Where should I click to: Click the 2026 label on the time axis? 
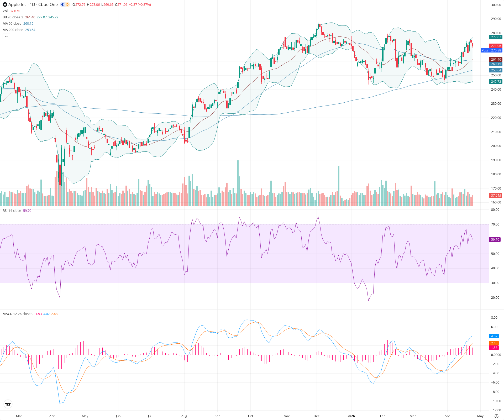[x=351, y=416]
